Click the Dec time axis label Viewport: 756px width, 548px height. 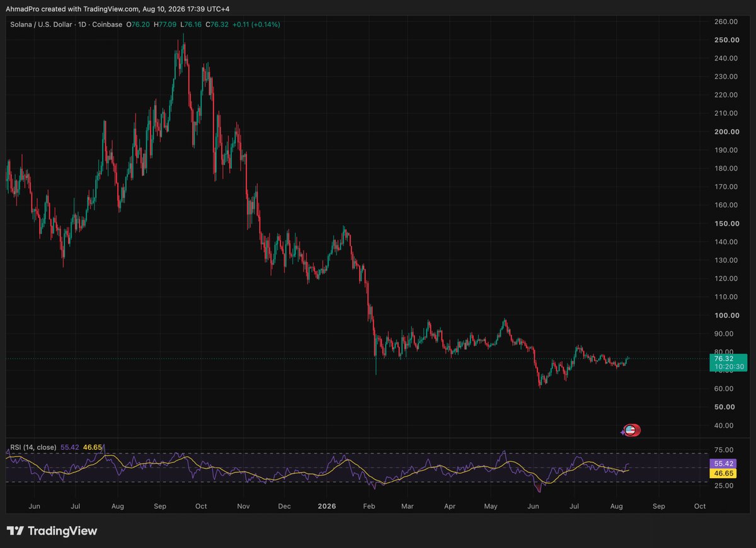click(284, 506)
